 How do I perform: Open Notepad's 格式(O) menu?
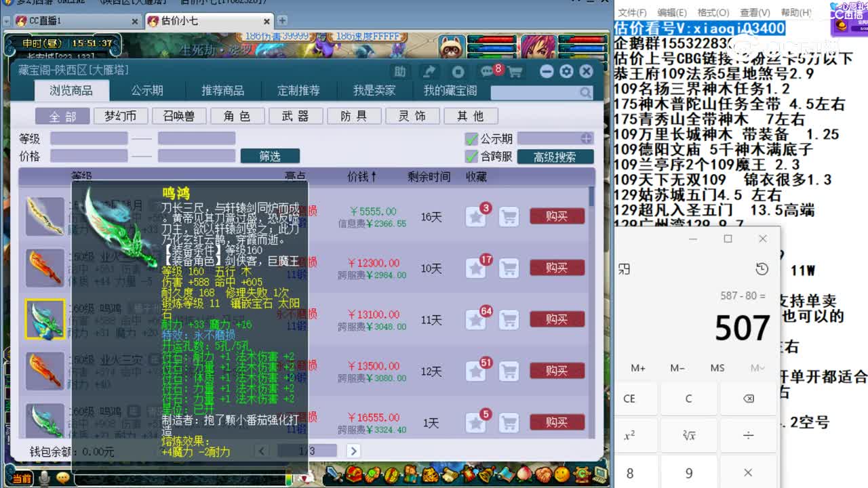pos(713,12)
